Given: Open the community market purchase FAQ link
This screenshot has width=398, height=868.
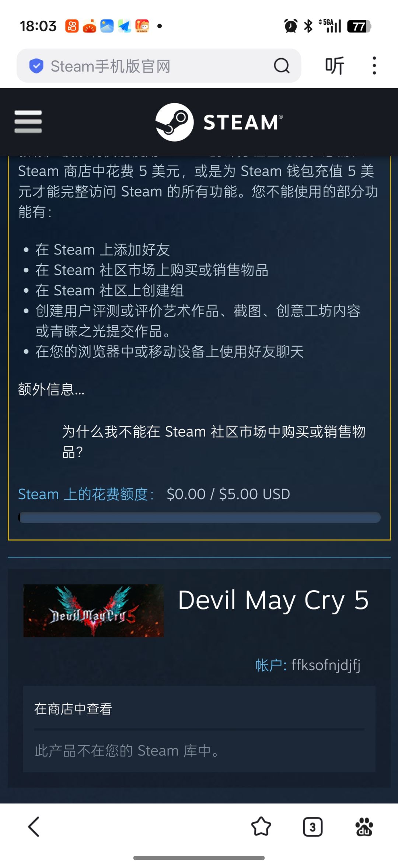Looking at the screenshot, I should 214,441.
